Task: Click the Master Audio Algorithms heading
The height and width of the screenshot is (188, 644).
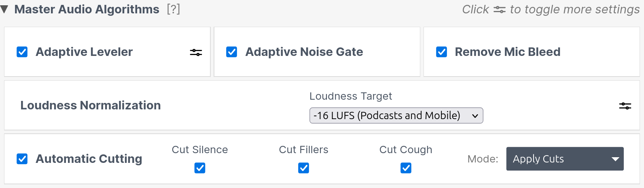Action: click(87, 9)
